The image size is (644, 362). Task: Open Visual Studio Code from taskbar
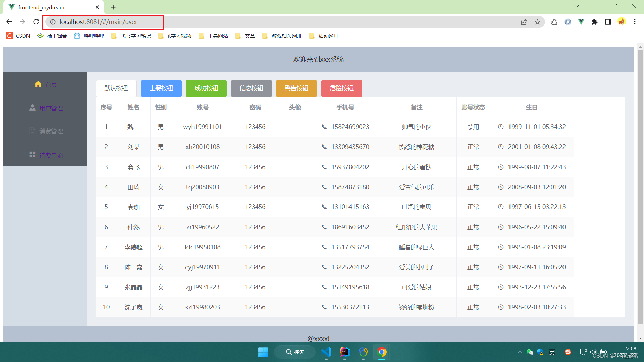(326, 352)
